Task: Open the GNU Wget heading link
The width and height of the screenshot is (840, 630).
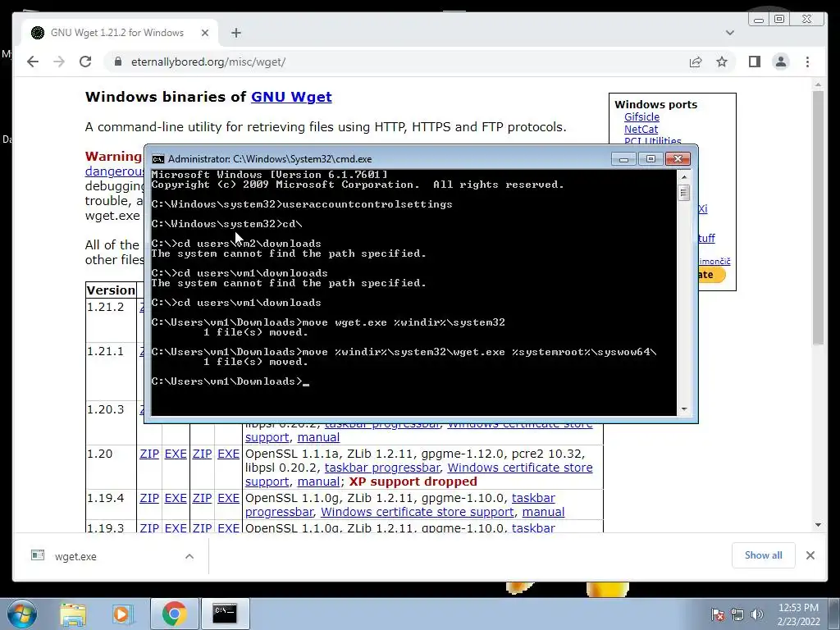Action: tap(291, 97)
